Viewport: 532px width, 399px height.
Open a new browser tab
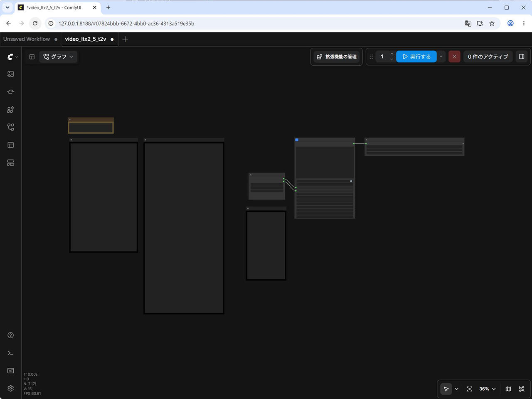[108, 7]
